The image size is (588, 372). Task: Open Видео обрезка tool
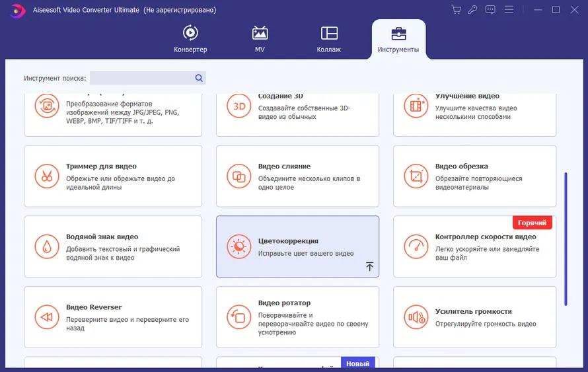click(475, 176)
